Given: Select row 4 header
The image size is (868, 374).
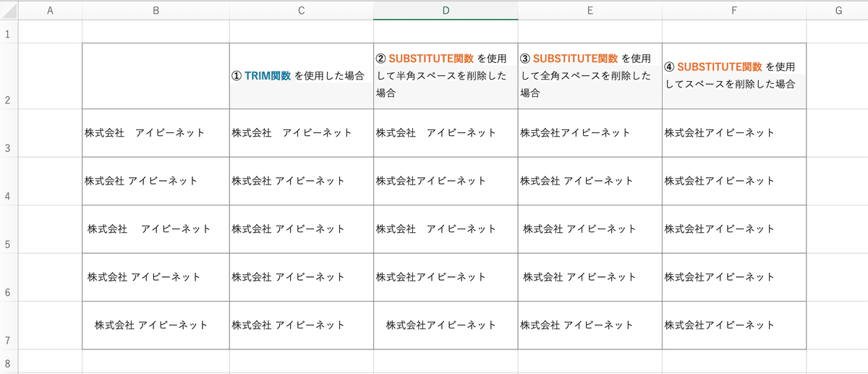Looking at the screenshot, I should coord(9,181).
